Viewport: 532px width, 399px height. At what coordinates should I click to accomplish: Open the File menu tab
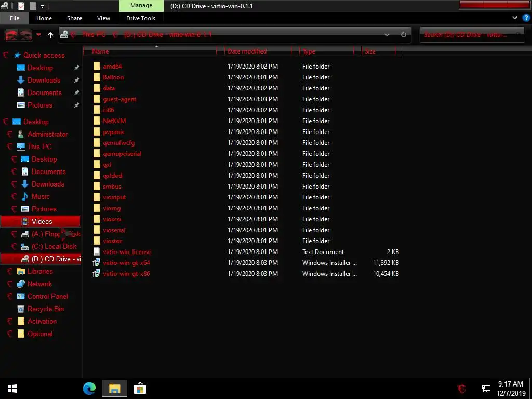[x=15, y=18]
